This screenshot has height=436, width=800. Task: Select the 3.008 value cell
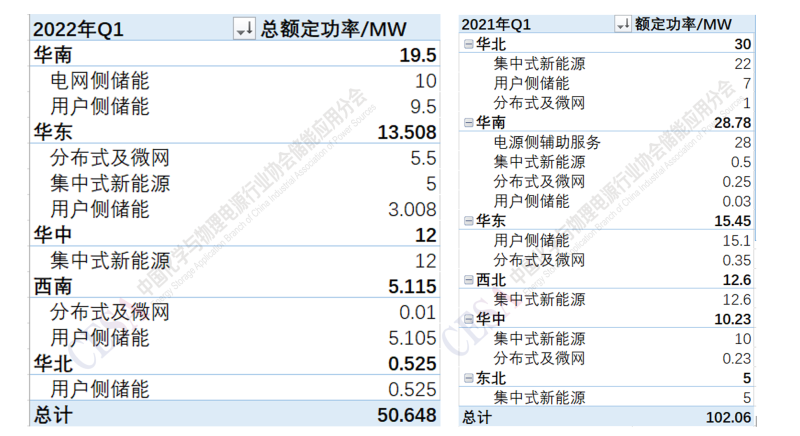[406, 210]
